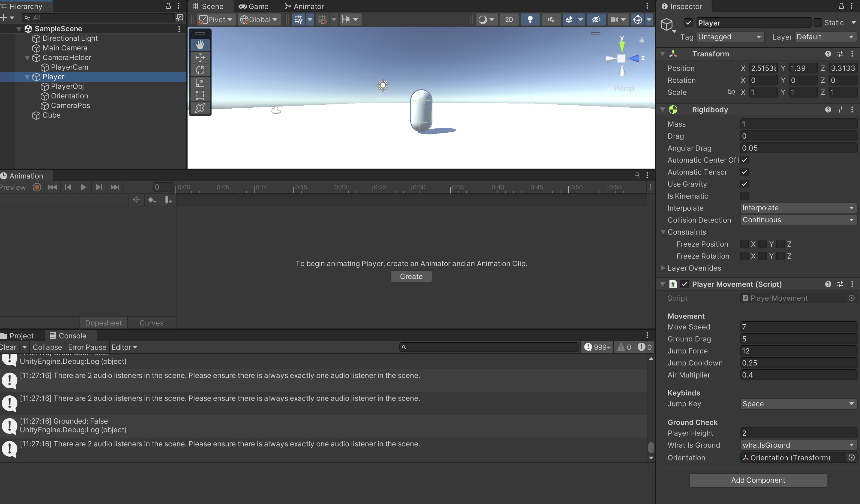
Task: Click inside the Console search field
Action: pos(488,347)
